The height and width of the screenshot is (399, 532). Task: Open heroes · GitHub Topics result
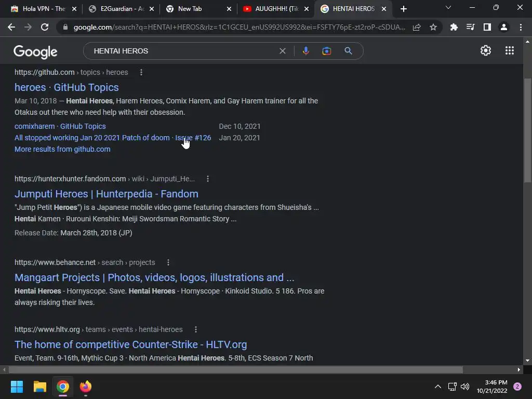66,87
